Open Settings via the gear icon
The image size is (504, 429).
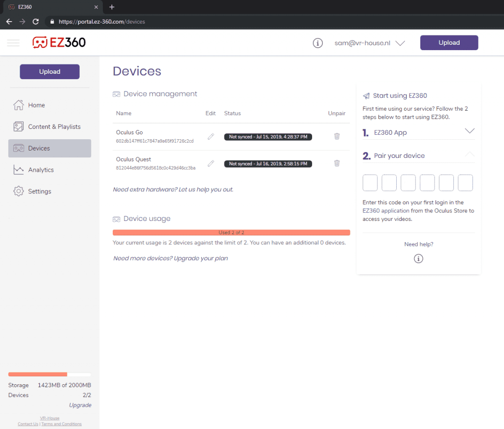20,191
